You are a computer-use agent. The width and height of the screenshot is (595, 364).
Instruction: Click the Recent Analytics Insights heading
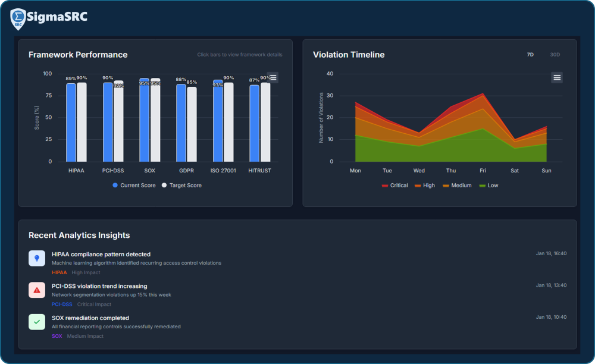[x=79, y=235]
